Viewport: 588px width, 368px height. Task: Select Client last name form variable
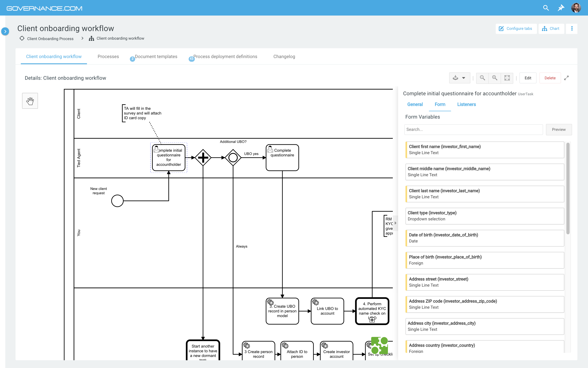[x=484, y=194]
